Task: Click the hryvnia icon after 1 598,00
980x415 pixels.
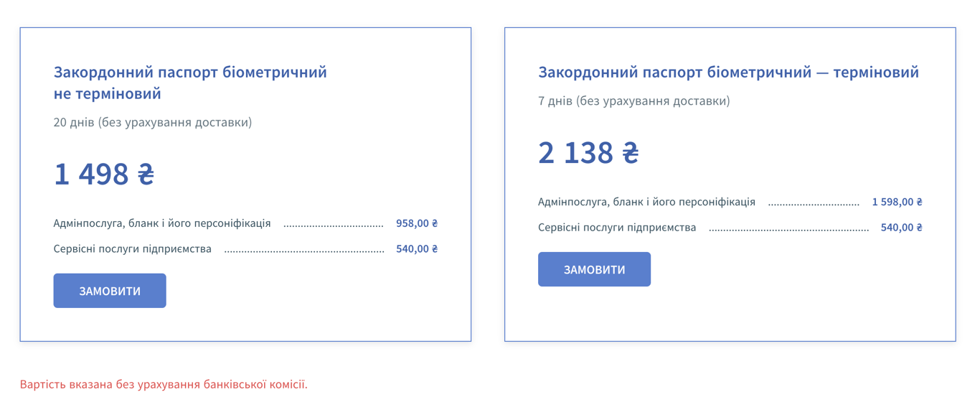Action: click(x=920, y=202)
